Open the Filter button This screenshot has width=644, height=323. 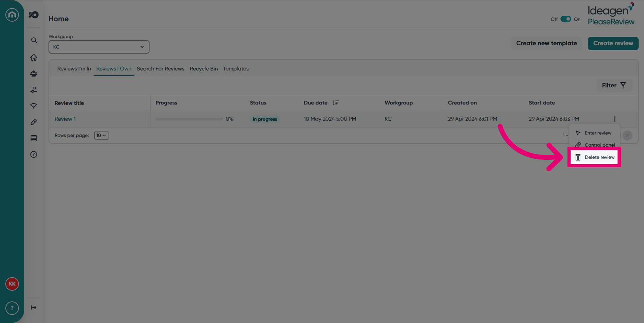tap(614, 85)
